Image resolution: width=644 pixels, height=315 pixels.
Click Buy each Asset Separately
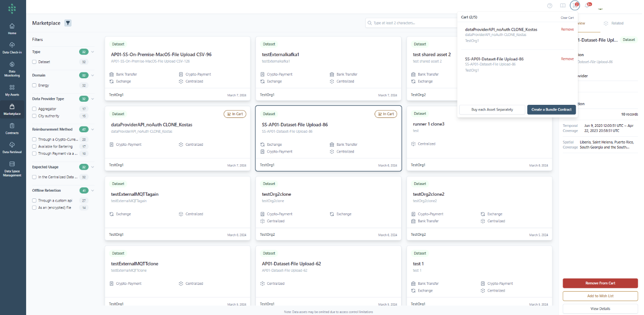click(x=492, y=110)
